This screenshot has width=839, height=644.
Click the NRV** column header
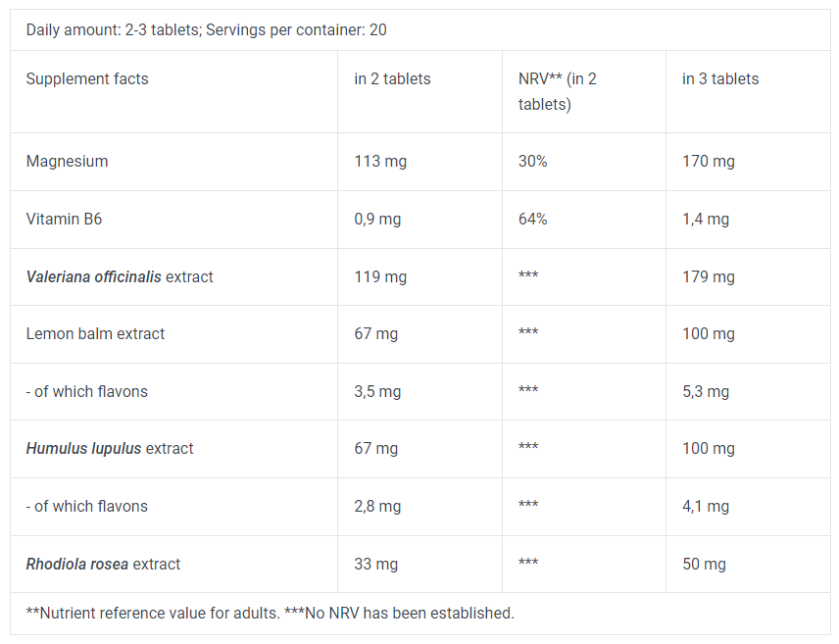pyautogui.click(x=558, y=91)
